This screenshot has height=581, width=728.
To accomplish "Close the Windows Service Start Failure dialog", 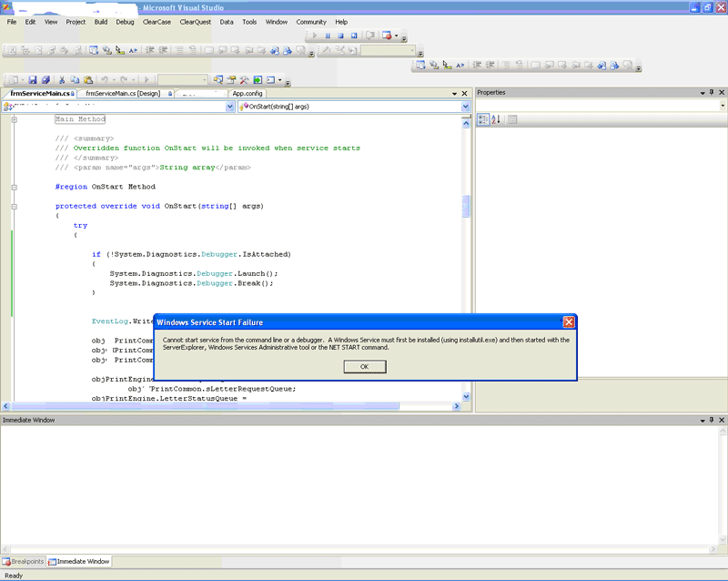I will (x=568, y=322).
